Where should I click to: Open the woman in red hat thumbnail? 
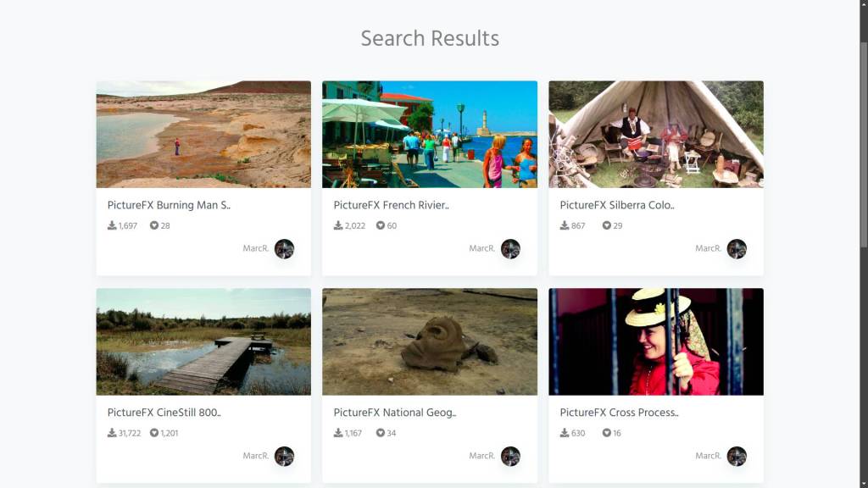click(x=656, y=342)
